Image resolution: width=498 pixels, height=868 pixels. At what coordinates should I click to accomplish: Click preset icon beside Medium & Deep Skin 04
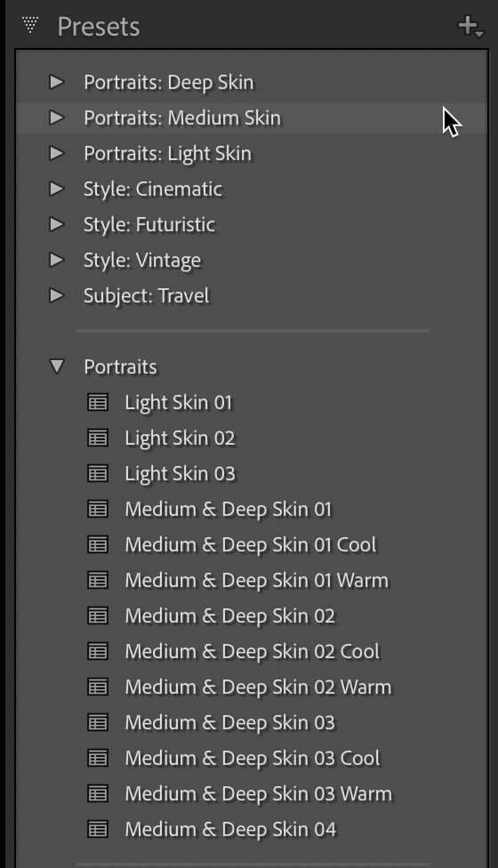pyautogui.click(x=98, y=829)
